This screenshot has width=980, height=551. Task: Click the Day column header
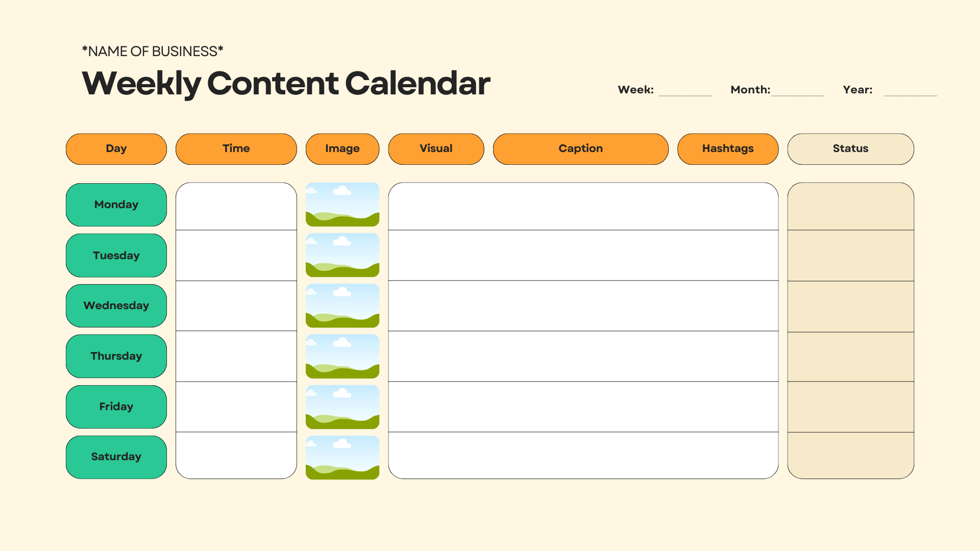pyautogui.click(x=116, y=149)
